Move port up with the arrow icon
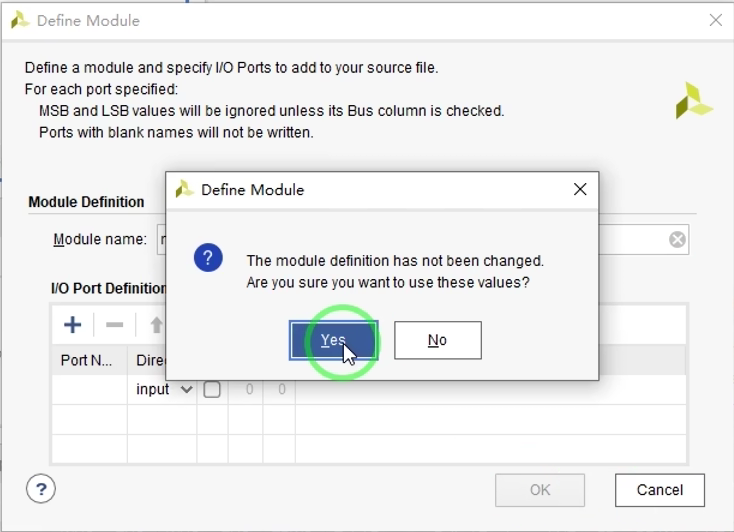The height and width of the screenshot is (532, 734). [x=156, y=325]
